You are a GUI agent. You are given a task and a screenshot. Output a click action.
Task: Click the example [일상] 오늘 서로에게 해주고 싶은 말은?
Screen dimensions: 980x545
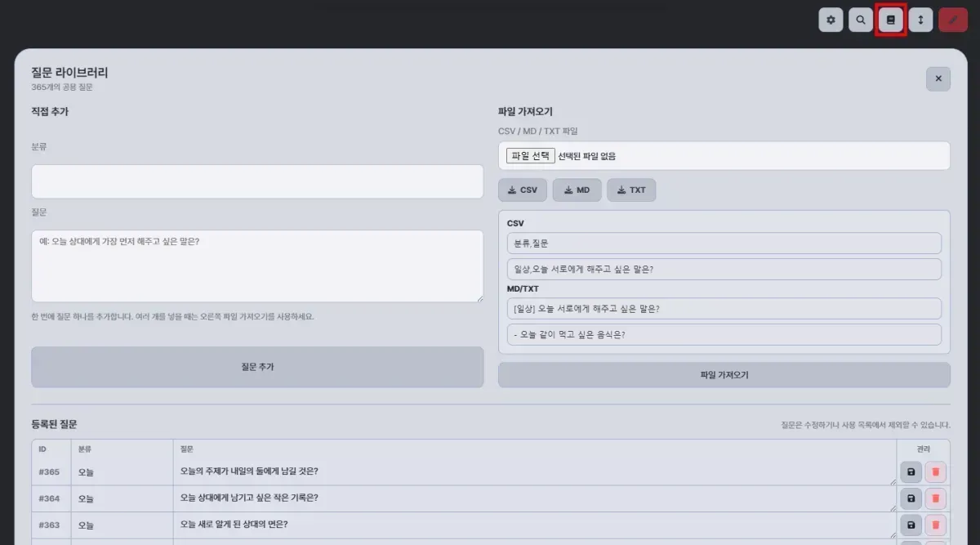[724, 308]
